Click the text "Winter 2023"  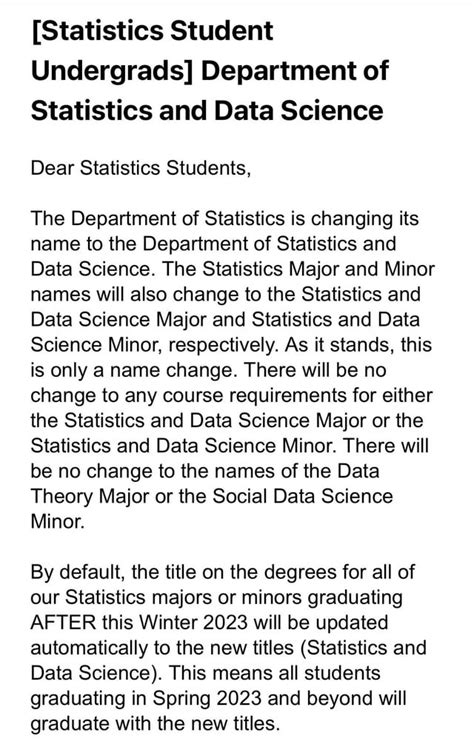(x=193, y=622)
